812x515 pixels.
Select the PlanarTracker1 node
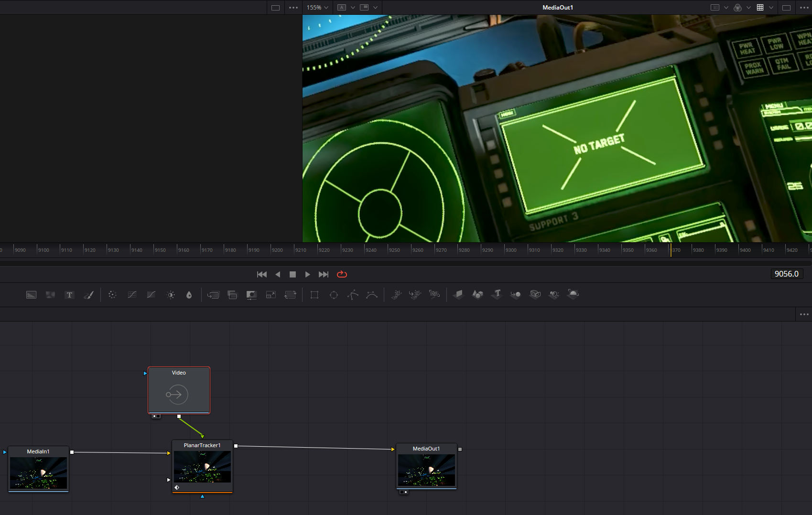tap(202, 466)
